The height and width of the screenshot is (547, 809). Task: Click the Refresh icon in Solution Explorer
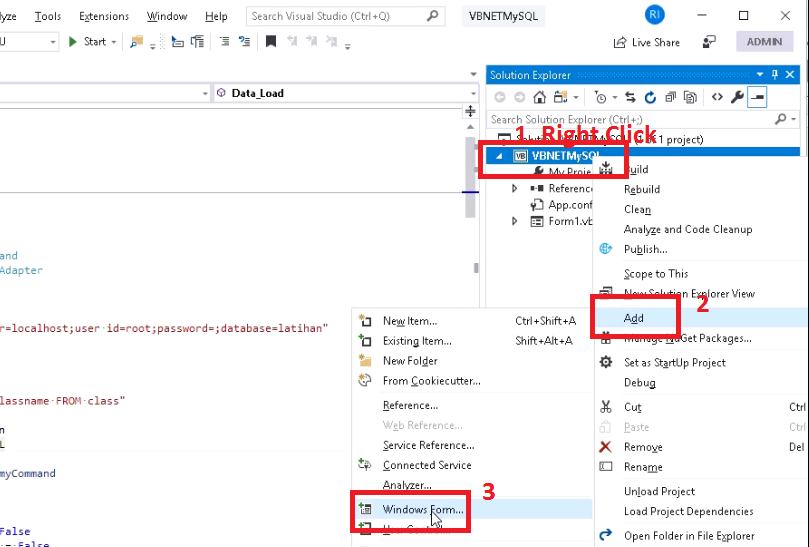tap(650, 97)
